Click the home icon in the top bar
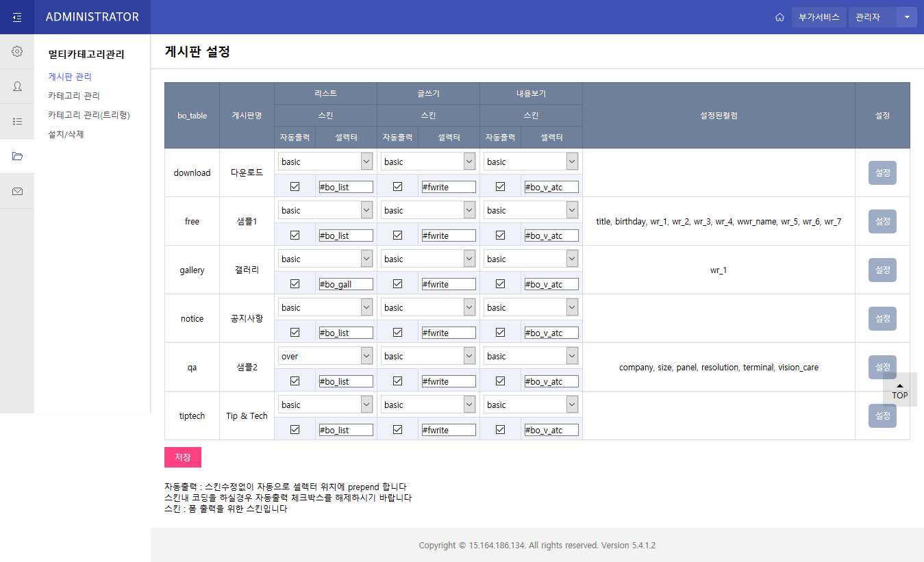Viewport: 924px width, 562px height. (x=779, y=17)
